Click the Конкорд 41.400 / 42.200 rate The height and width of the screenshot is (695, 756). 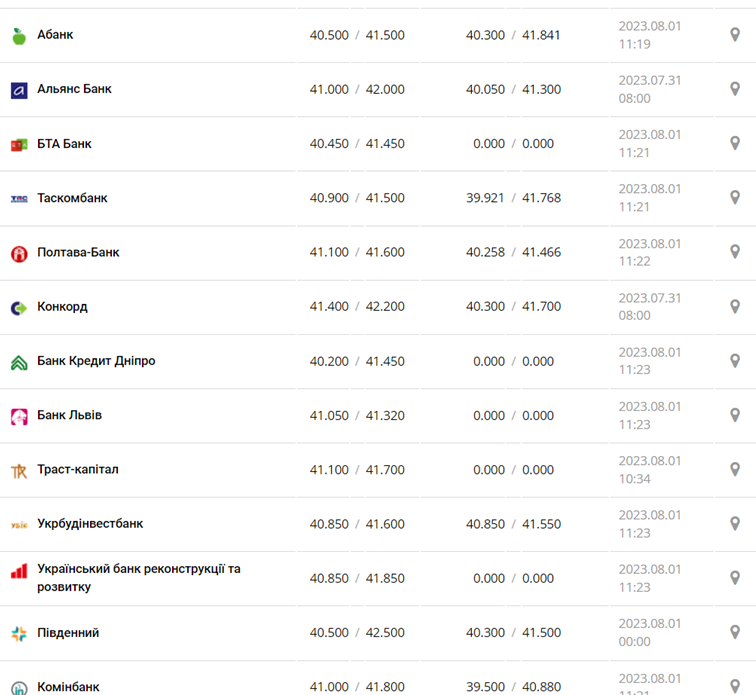click(x=357, y=307)
